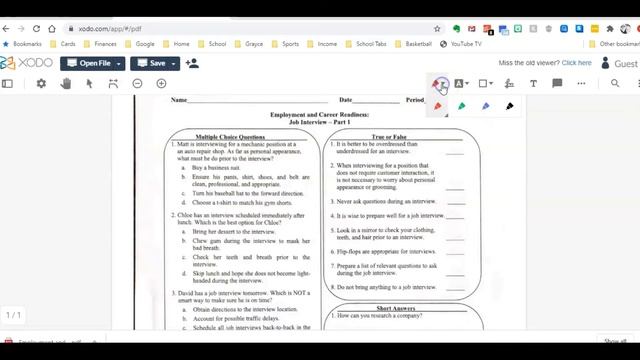Select the arrow Select tool
The width and height of the screenshot is (640, 360).
[89, 84]
